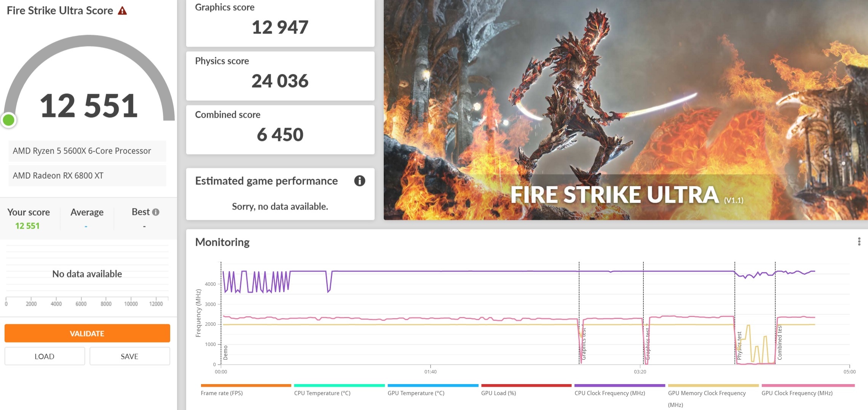Click the purple CPU Clock Frequency color bar
The image size is (868, 410).
click(620, 386)
